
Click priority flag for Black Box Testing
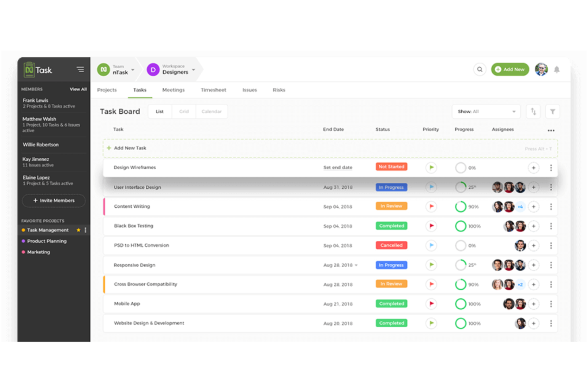[x=431, y=226]
